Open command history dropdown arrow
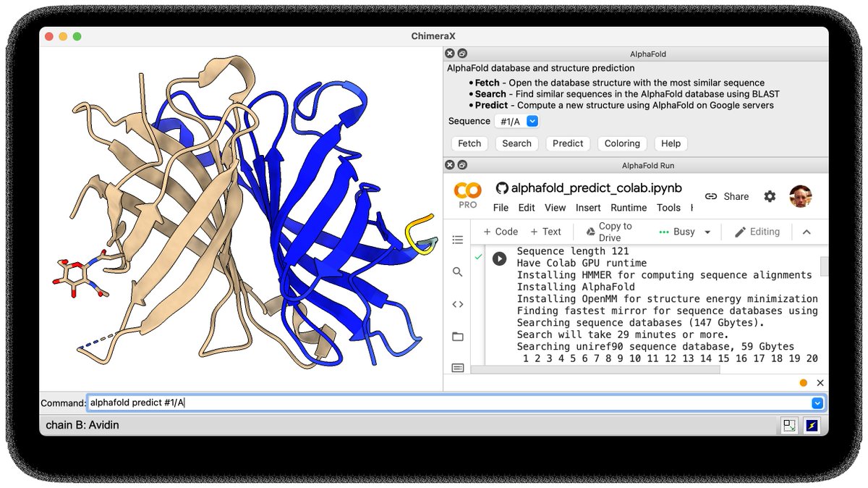The height and width of the screenshot is (488, 868). click(x=817, y=403)
